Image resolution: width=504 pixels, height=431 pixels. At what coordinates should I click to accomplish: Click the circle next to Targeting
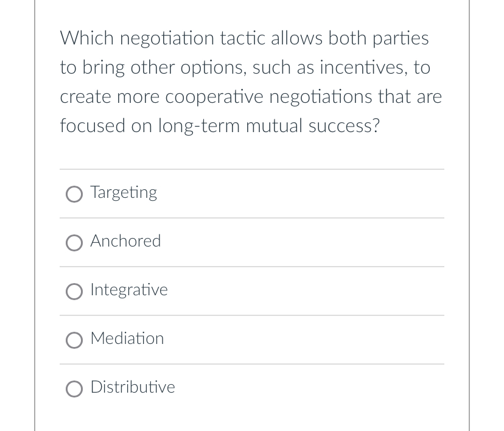coord(74,194)
